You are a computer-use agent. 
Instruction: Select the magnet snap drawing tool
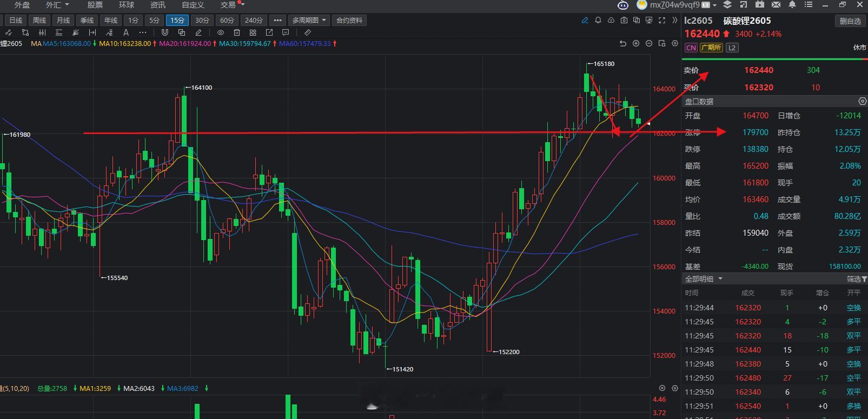(165, 32)
